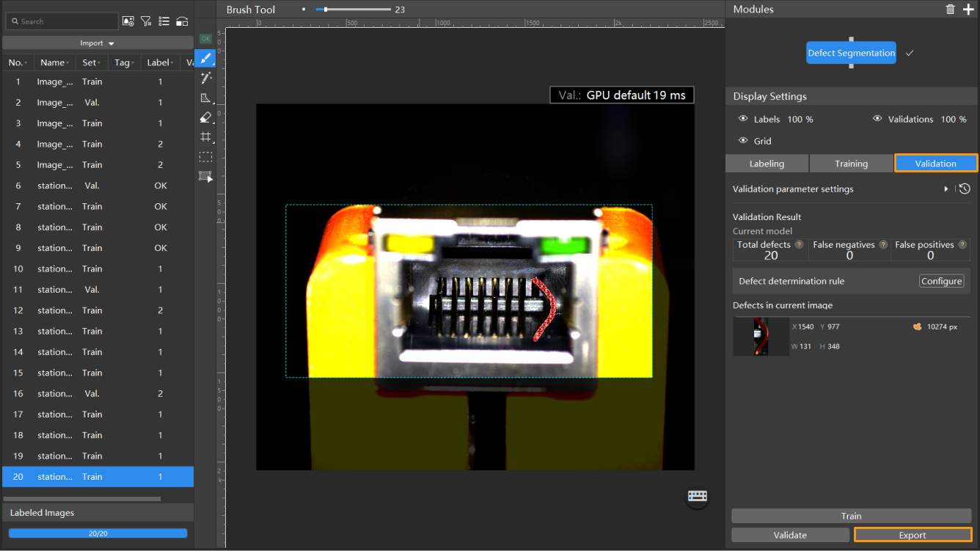Image resolution: width=980 pixels, height=551 pixels.
Task: Open the image preview settings icon
Action: click(128, 21)
